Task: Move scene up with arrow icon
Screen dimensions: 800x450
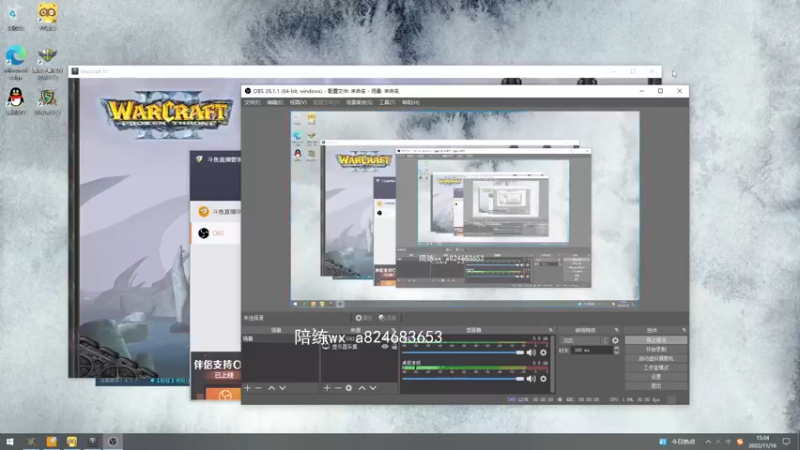Action: (x=271, y=388)
